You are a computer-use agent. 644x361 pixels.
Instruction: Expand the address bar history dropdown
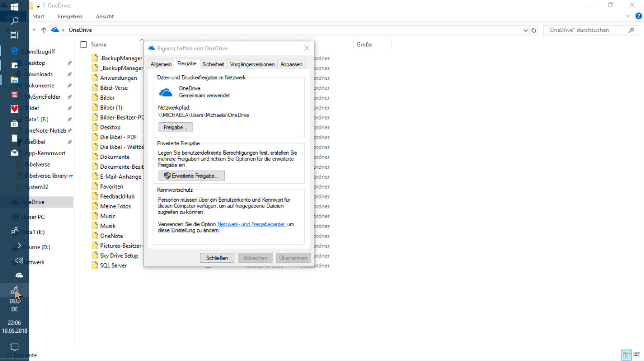526,30
